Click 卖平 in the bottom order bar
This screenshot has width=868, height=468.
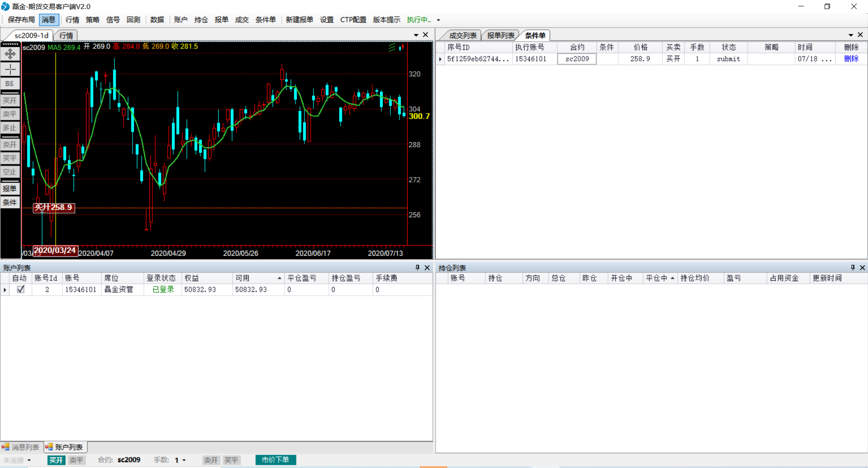[x=76, y=460]
